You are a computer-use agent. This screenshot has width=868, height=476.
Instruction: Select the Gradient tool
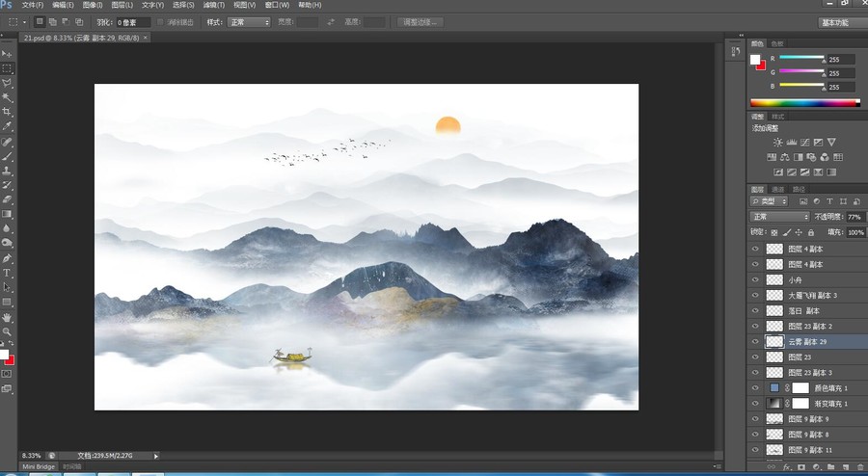coord(7,214)
